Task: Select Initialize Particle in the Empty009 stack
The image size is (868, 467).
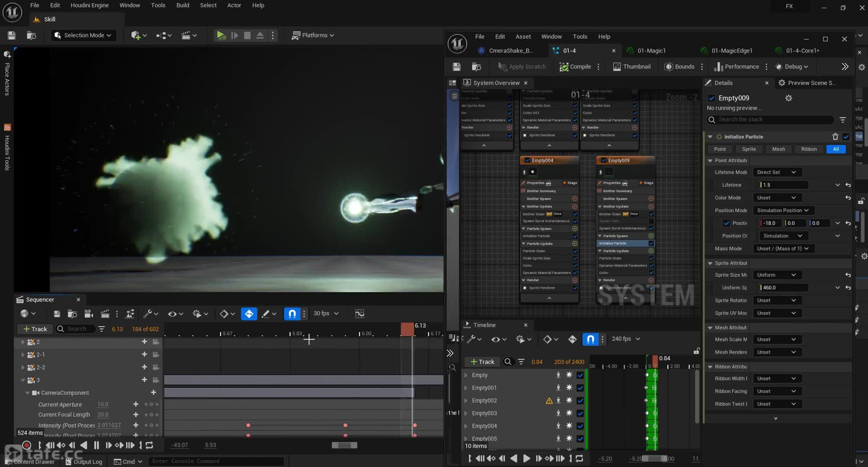Action: coord(623,243)
